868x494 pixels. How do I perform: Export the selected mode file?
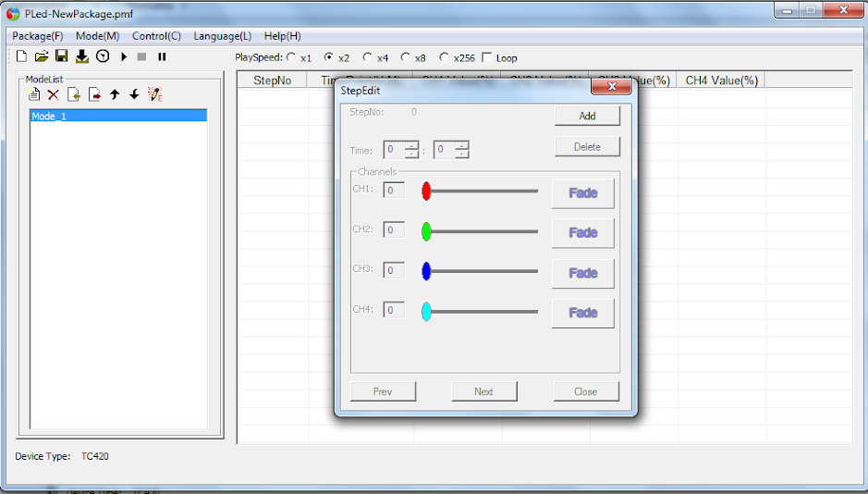click(x=94, y=95)
